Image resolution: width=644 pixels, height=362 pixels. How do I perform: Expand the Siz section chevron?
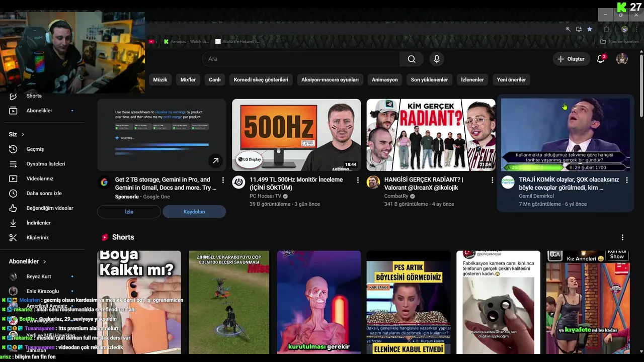point(23,135)
